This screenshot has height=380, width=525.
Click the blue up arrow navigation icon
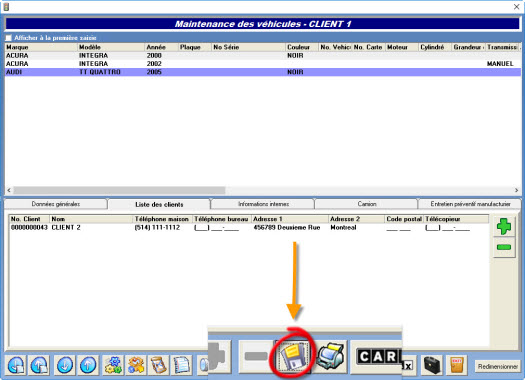(88, 365)
